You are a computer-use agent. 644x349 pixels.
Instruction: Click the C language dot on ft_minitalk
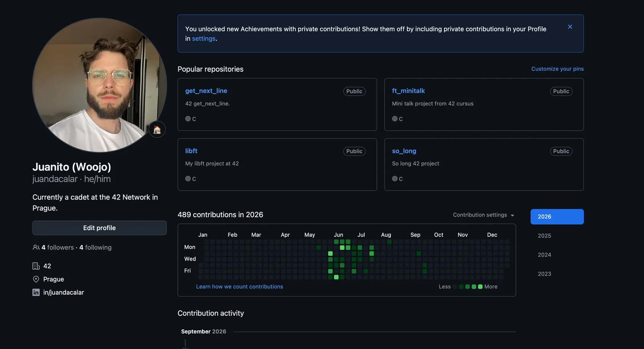click(395, 119)
